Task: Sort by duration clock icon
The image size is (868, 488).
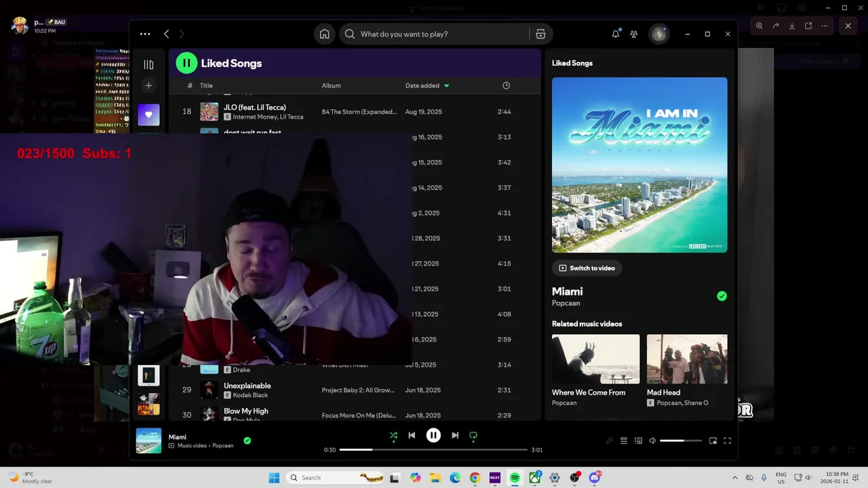Action: 506,85
